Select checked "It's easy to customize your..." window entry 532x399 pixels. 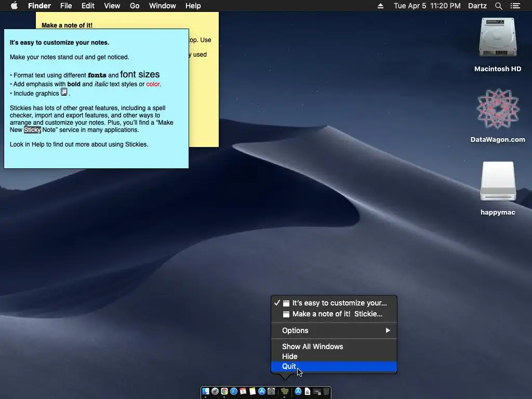(334, 303)
